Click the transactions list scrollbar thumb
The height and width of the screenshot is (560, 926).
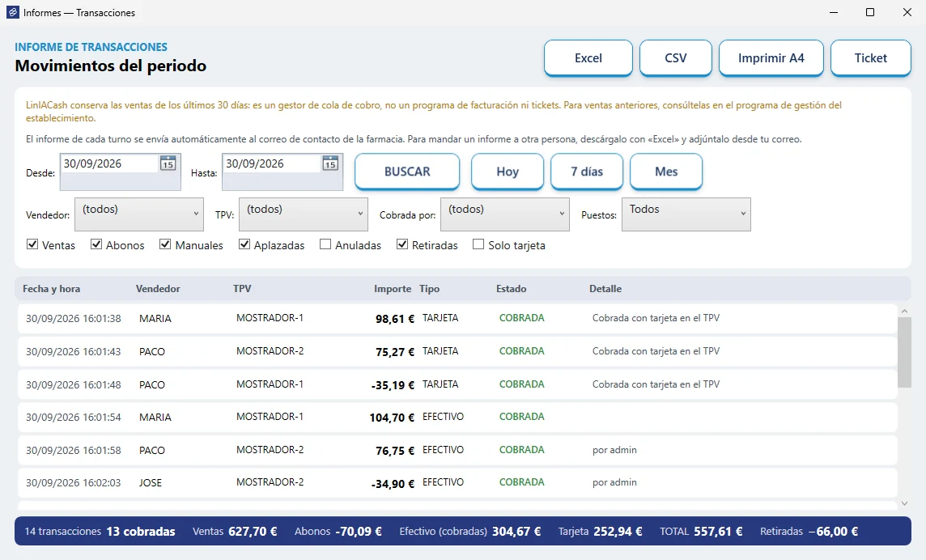point(904,352)
